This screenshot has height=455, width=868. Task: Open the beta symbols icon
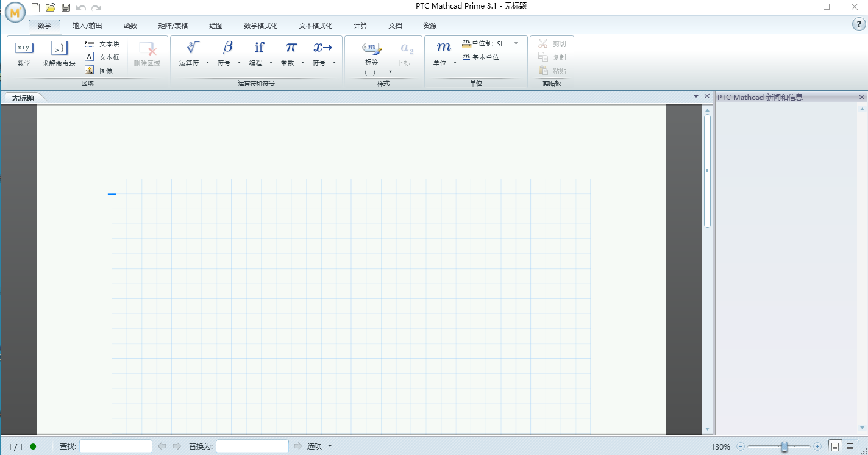[x=227, y=48]
